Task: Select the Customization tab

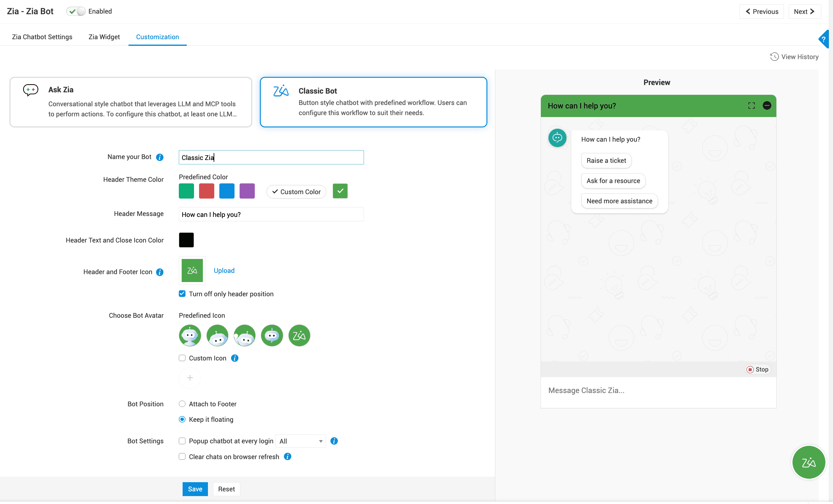Action: (158, 37)
